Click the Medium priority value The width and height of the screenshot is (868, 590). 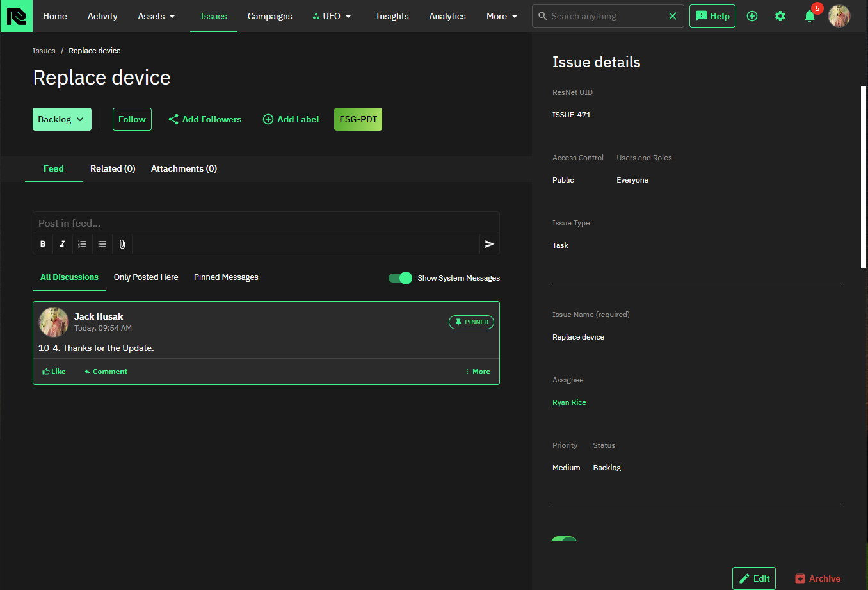[566, 468]
